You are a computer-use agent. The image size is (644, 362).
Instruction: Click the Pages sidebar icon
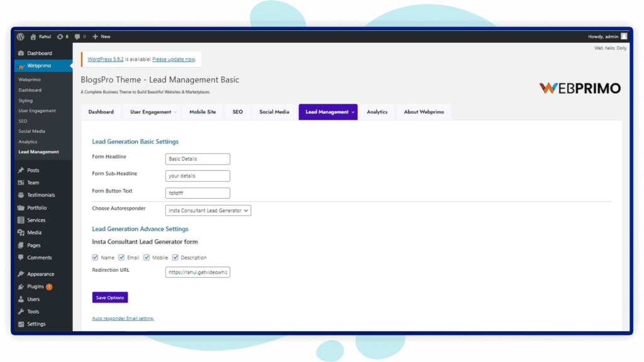[21, 245]
